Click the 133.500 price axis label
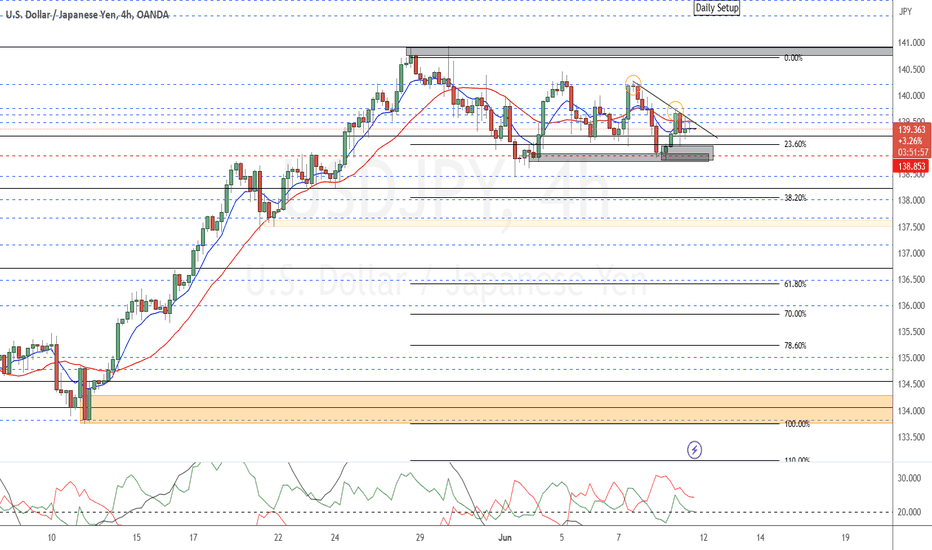 (911, 437)
